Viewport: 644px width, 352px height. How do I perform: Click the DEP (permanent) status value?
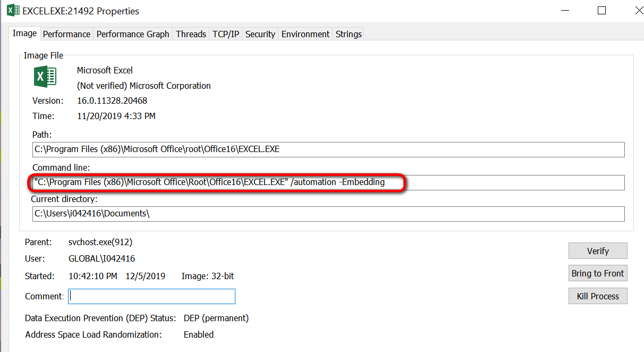(x=216, y=318)
